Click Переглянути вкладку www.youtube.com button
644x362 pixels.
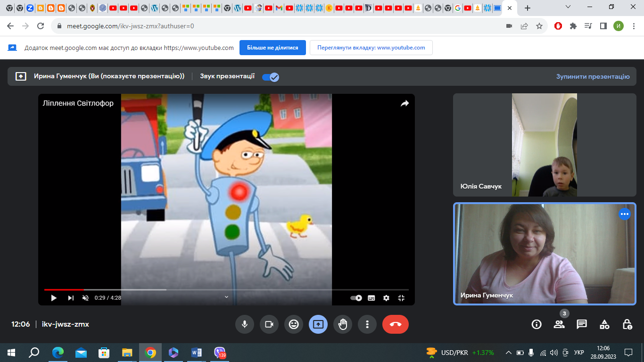371,48
